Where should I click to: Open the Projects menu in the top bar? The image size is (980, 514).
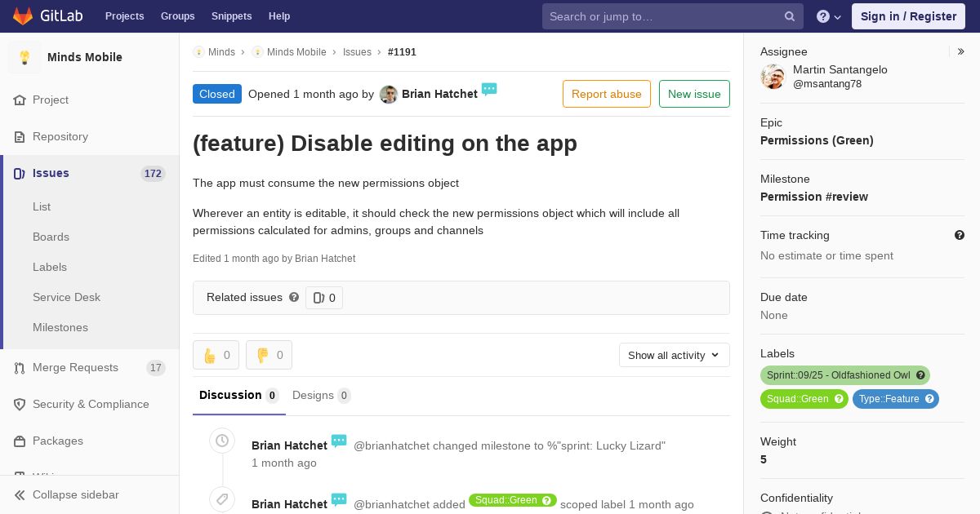[125, 16]
